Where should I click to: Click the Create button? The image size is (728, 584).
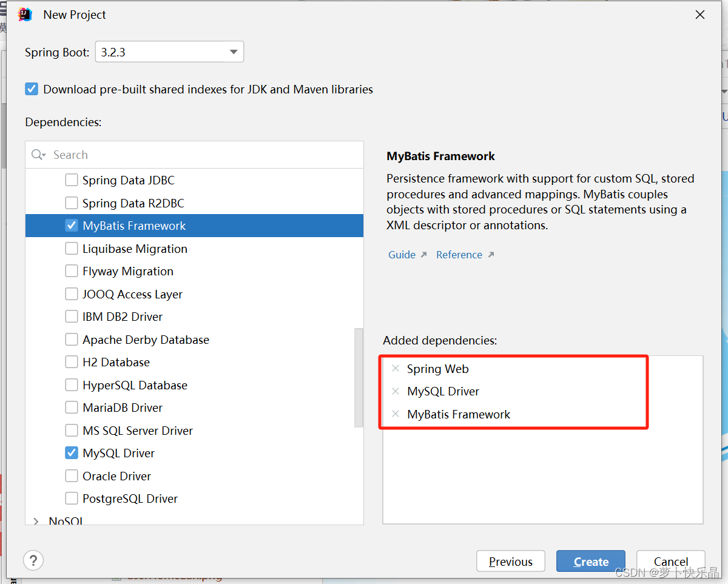tap(591, 562)
